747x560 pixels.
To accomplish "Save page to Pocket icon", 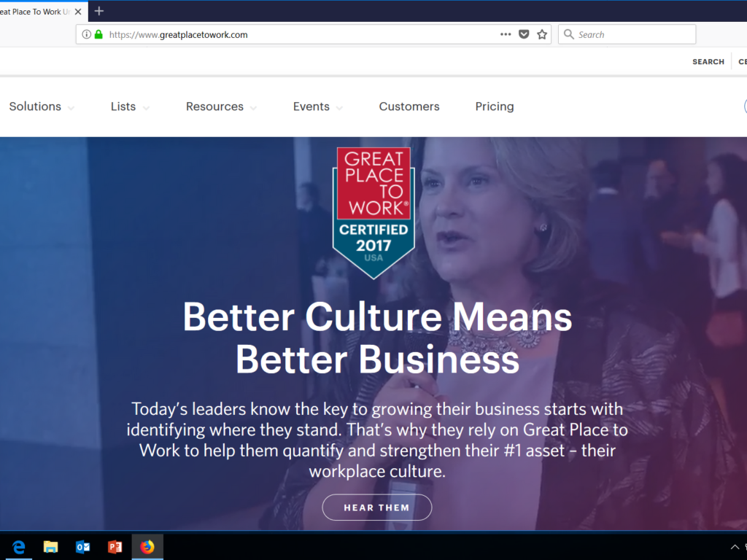I will (524, 34).
